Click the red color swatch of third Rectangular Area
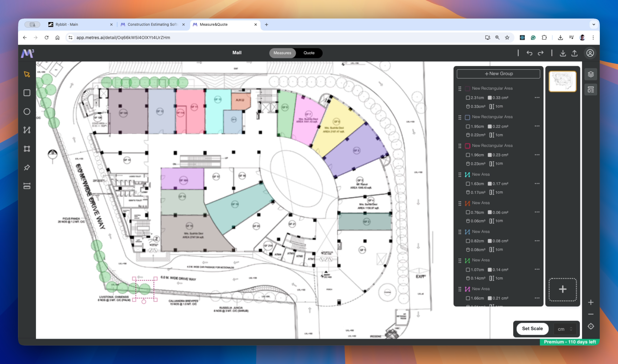The height and width of the screenshot is (364, 618). click(x=467, y=146)
